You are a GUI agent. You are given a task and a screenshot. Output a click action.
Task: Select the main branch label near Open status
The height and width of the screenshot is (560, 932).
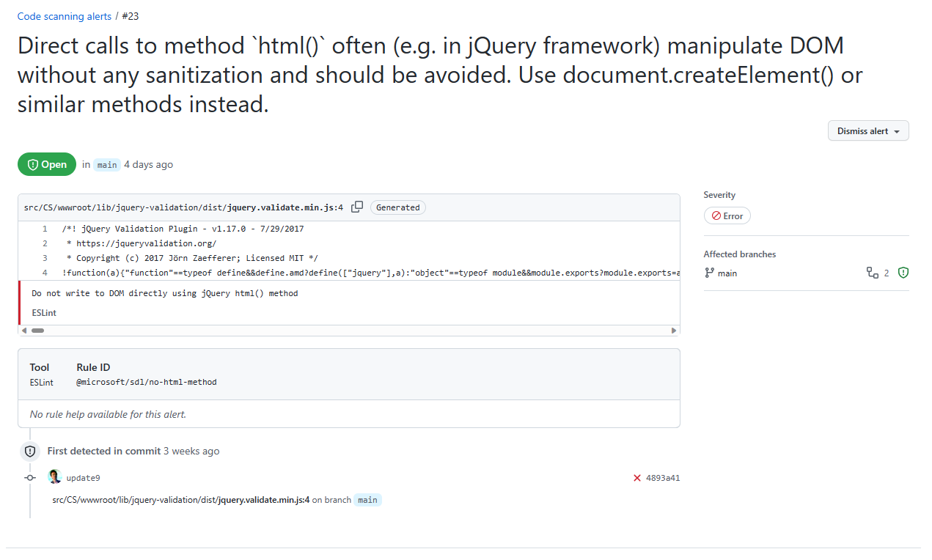click(106, 164)
